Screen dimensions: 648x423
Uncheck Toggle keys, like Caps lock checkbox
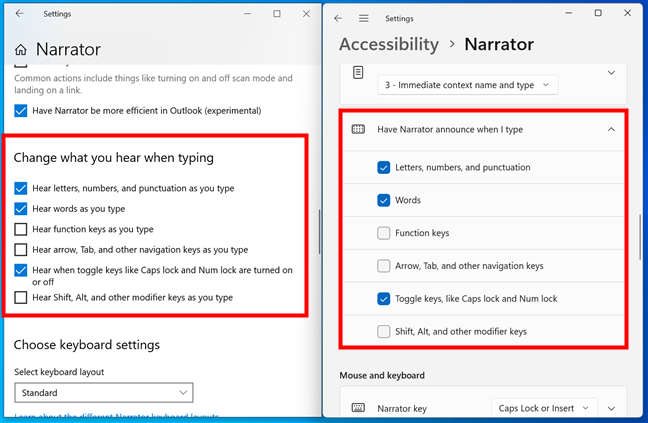coord(384,299)
